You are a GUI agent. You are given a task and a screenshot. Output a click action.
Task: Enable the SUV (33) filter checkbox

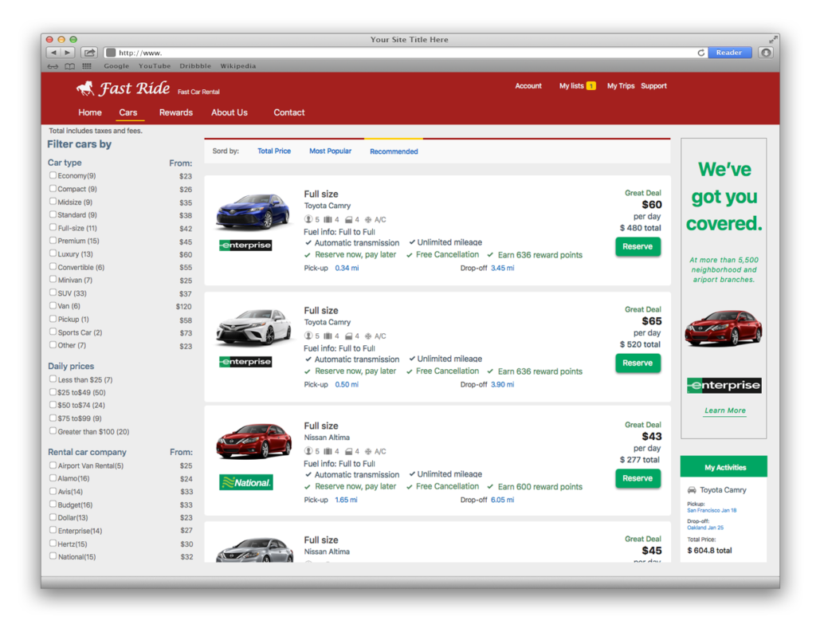[53, 293]
